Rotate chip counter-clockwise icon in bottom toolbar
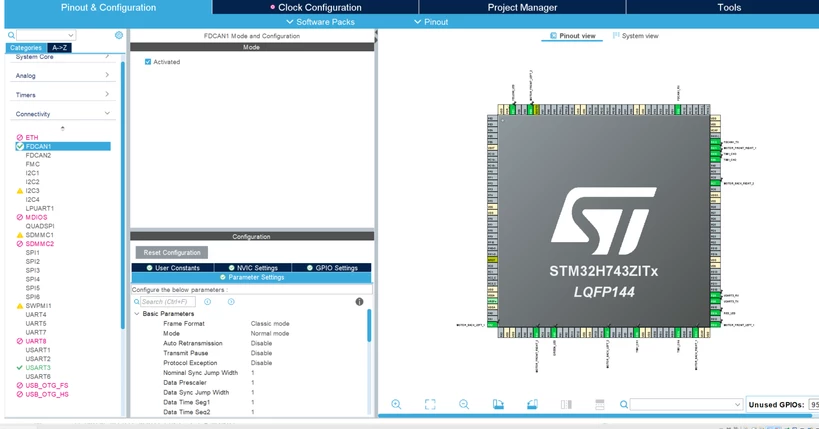819x429 pixels. click(532, 404)
